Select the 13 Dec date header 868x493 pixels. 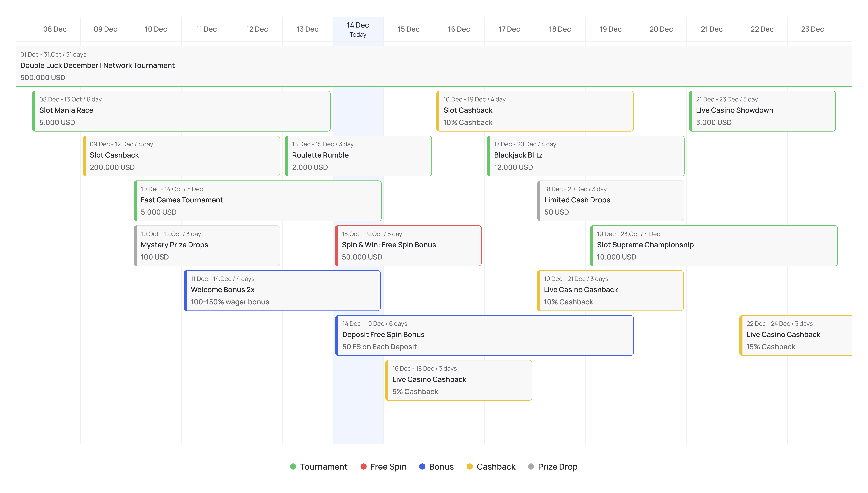tap(307, 29)
